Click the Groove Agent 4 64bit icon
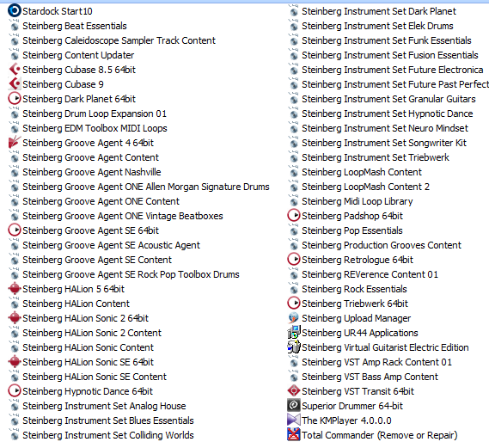The image size is (489, 448). 15,143
